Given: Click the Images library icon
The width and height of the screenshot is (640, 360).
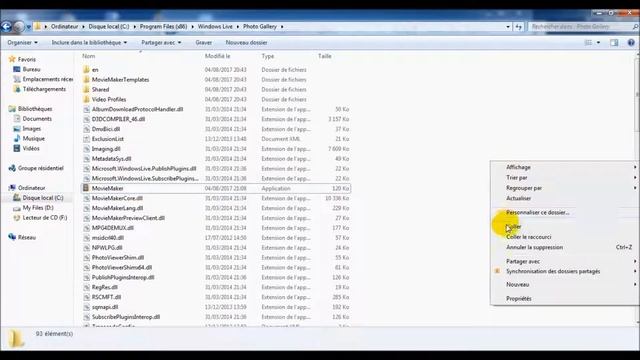Looking at the screenshot, I should [x=17, y=129].
